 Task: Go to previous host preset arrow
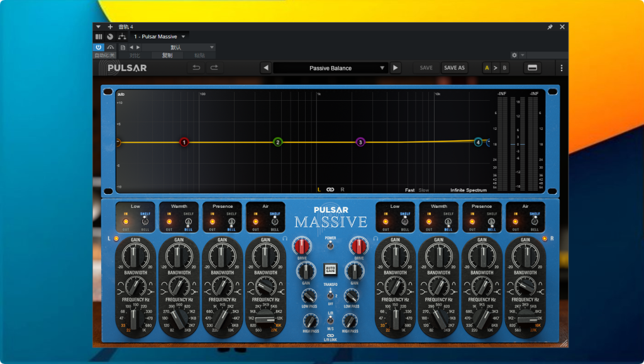point(131,47)
